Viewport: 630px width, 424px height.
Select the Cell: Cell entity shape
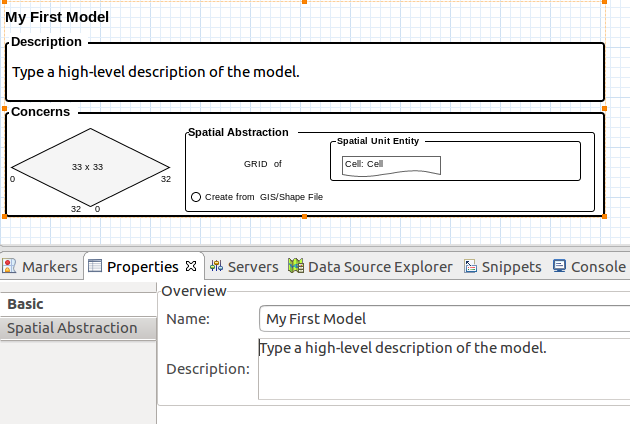[391, 166]
